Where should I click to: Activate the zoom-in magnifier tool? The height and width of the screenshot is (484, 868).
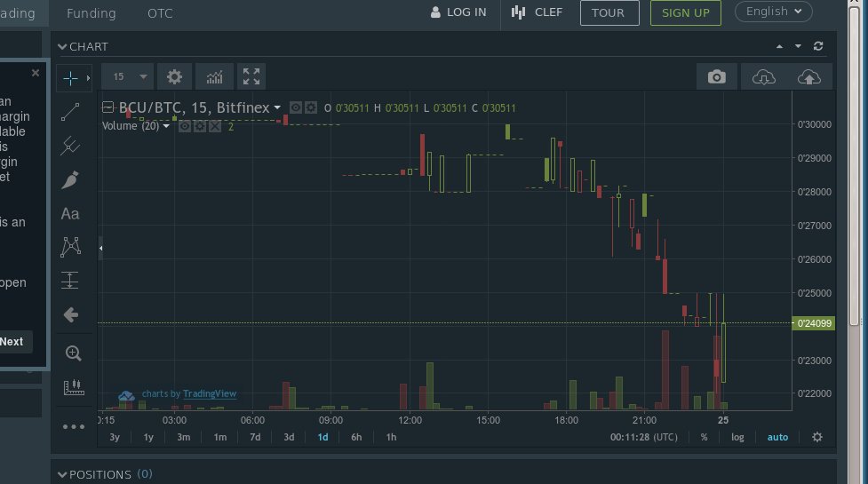tap(73, 353)
